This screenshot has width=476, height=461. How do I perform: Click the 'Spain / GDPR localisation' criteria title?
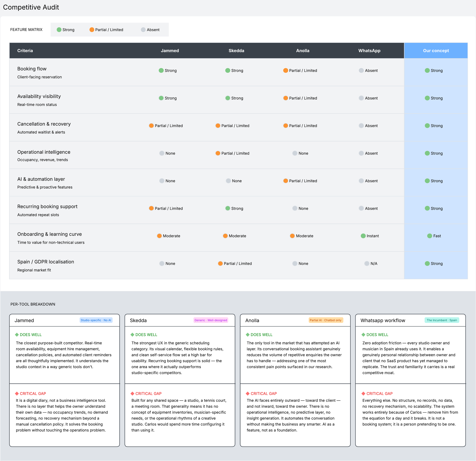coord(46,262)
